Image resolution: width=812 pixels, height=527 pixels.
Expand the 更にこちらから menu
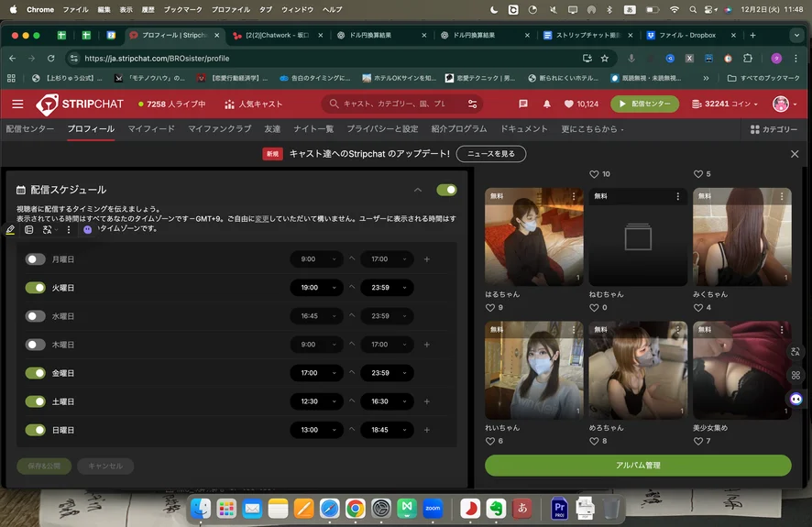[x=592, y=129]
